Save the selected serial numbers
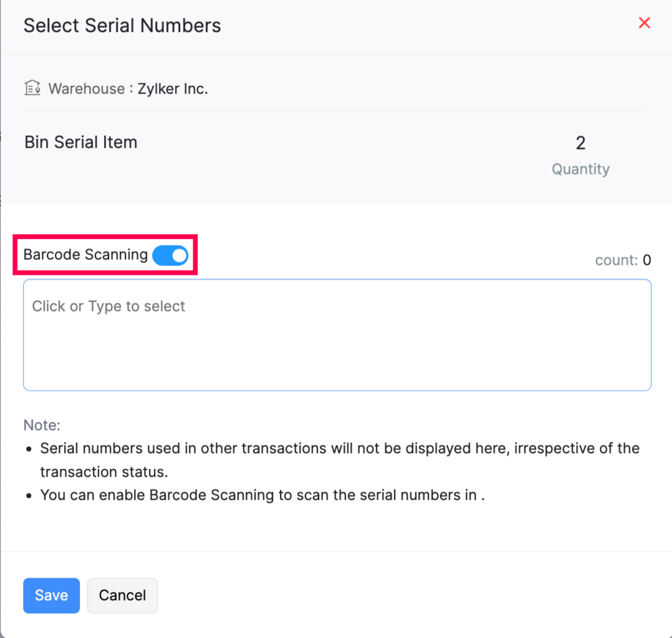The height and width of the screenshot is (638, 672). [51, 595]
